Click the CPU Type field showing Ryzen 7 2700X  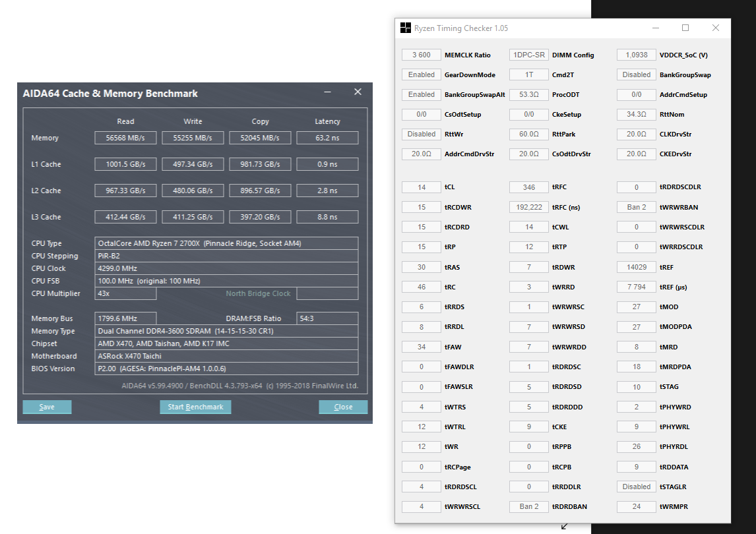[x=227, y=243]
